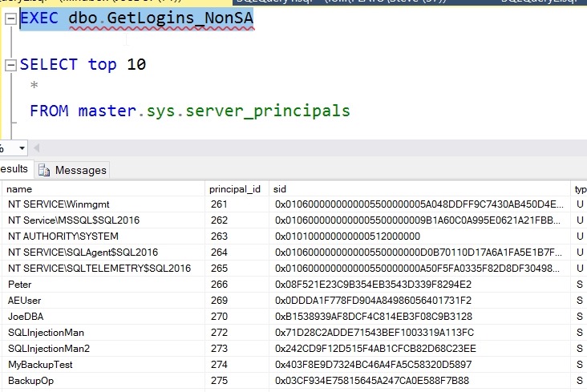The width and height of the screenshot is (587, 392).
Task: Click the JoeDBA name cell
Action: [26, 317]
